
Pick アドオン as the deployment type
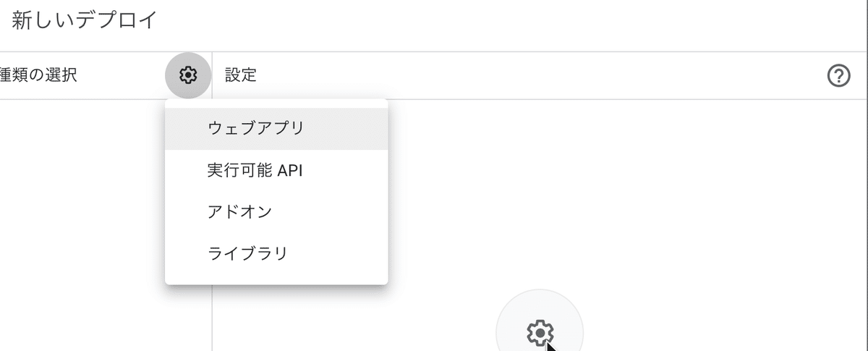coord(276,212)
